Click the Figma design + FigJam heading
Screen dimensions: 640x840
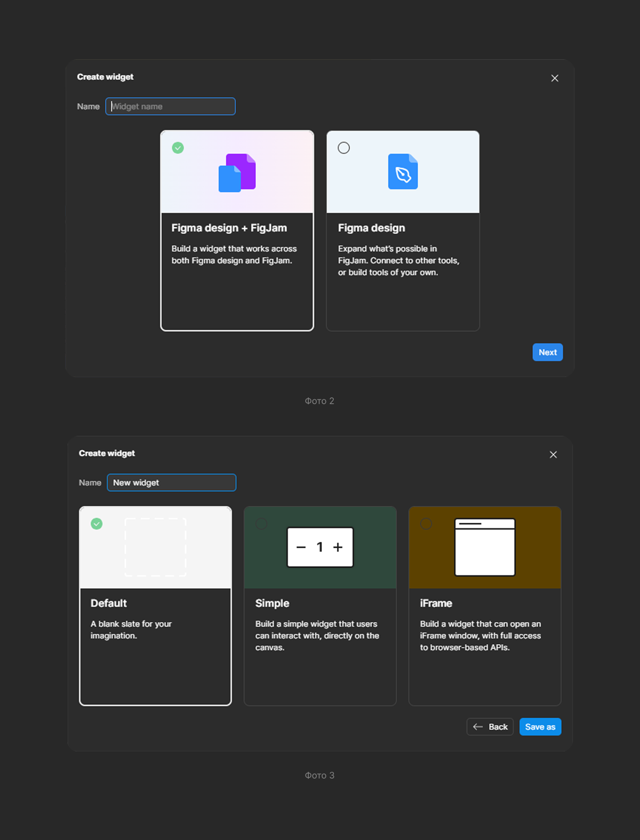point(229,228)
